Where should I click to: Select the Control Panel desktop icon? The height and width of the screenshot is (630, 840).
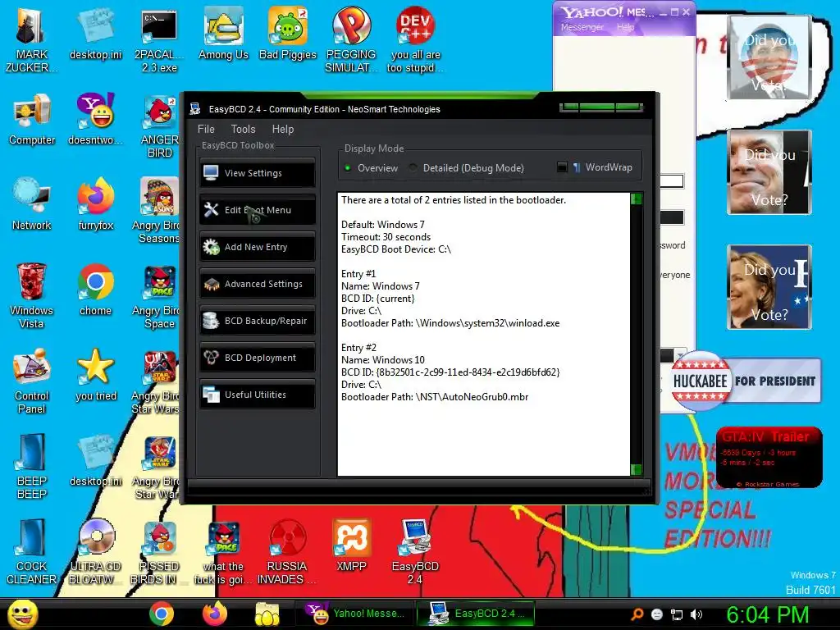tap(32, 381)
